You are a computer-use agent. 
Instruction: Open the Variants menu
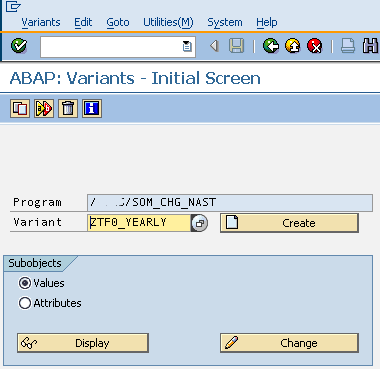tap(41, 22)
